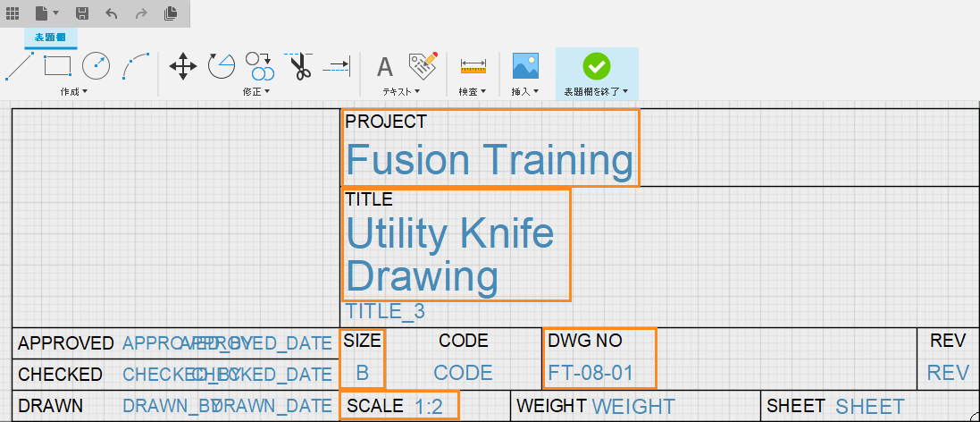Select the drawing number FT-08-01

(x=591, y=373)
